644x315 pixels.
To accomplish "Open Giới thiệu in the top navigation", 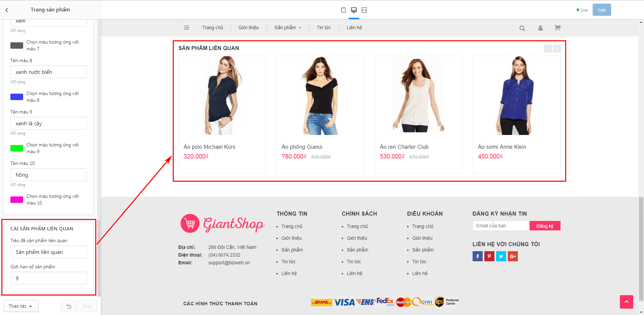I will pyautogui.click(x=249, y=28).
